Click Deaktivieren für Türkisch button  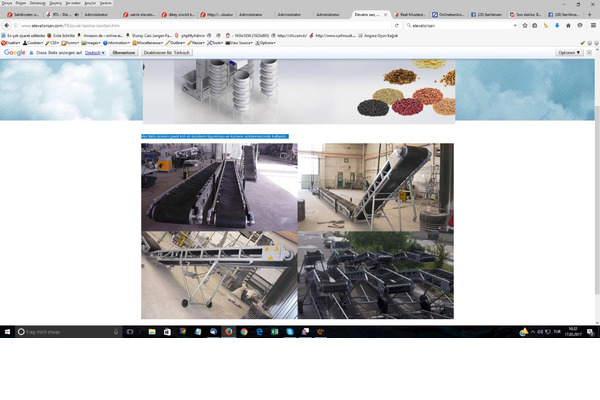pyautogui.click(x=166, y=52)
